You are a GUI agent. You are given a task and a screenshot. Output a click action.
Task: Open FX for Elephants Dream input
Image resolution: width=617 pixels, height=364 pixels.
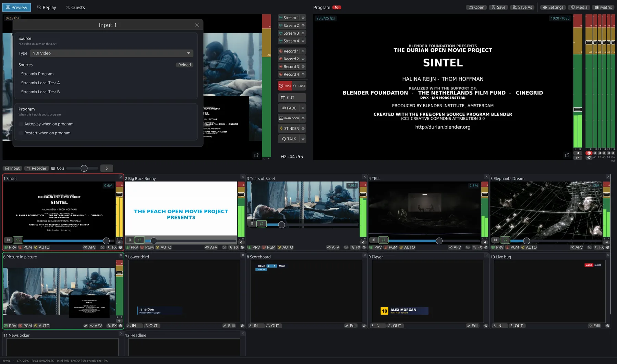599,247
